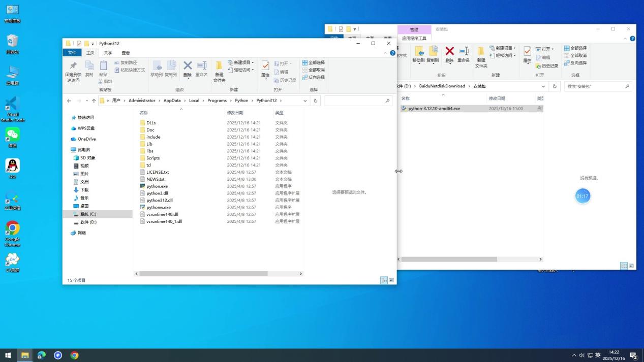Switch Python312 window to large icons view

click(x=391, y=280)
